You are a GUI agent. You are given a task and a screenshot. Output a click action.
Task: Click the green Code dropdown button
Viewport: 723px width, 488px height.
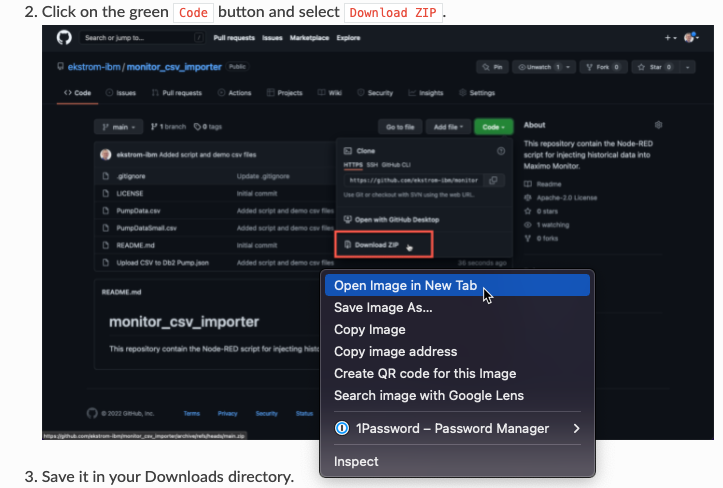click(x=493, y=127)
